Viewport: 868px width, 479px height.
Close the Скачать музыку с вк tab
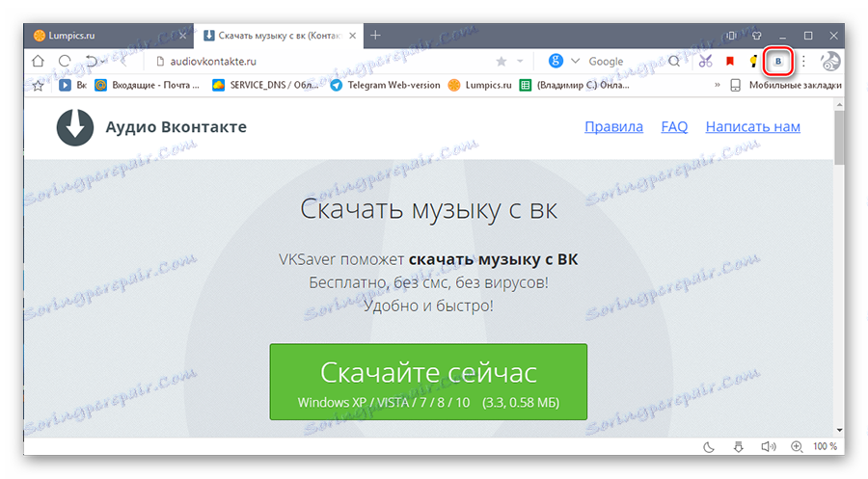pos(353,36)
